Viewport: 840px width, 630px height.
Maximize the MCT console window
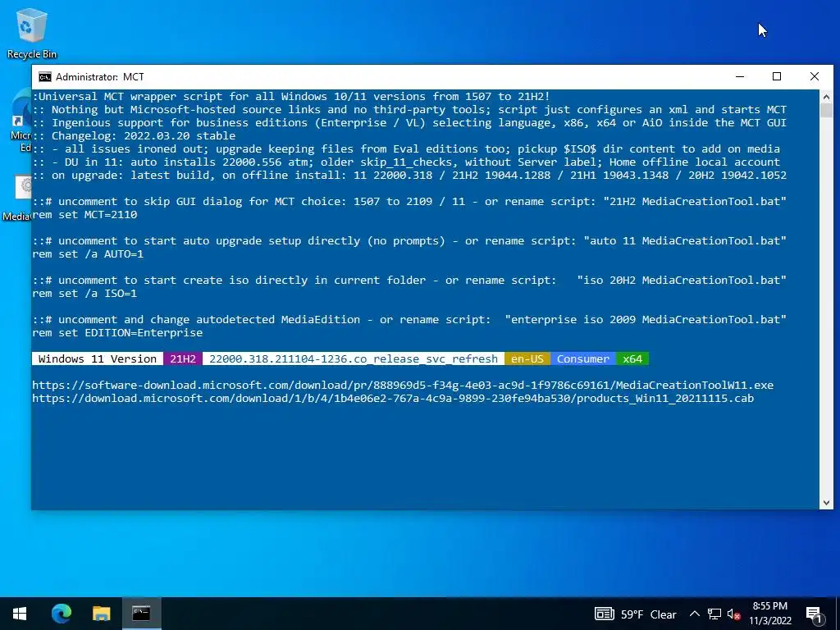(x=777, y=76)
